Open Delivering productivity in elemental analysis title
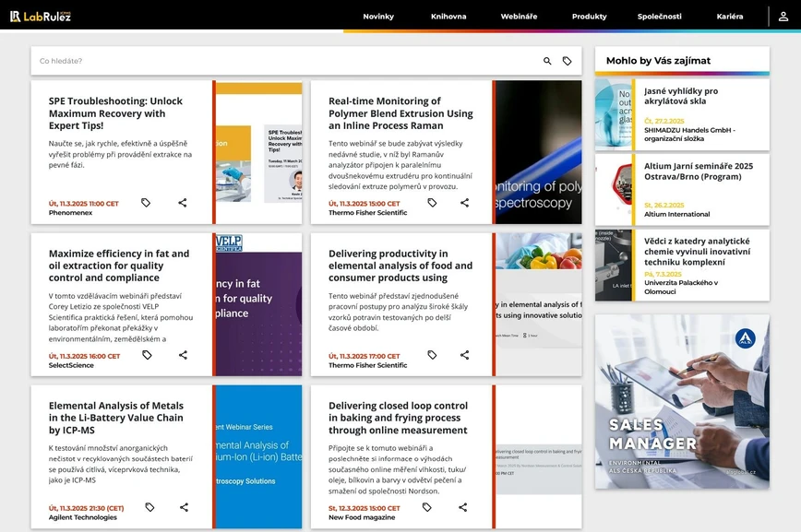 point(400,266)
